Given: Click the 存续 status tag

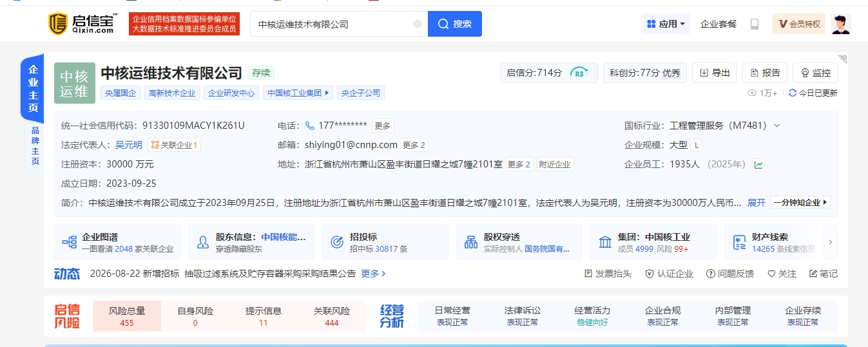Looking at the screenshot, I should tap(261, 73).
